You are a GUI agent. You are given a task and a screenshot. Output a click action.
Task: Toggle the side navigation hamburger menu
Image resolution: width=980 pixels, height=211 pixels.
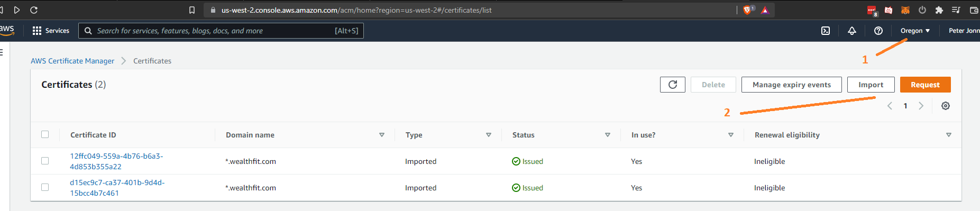[x=2, y=52]
